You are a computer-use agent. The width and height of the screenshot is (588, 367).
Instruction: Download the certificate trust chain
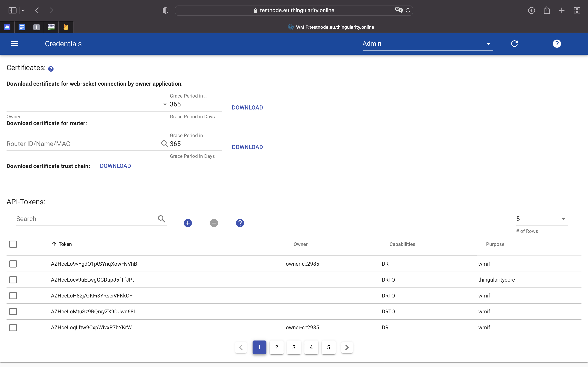click(115, 166)
